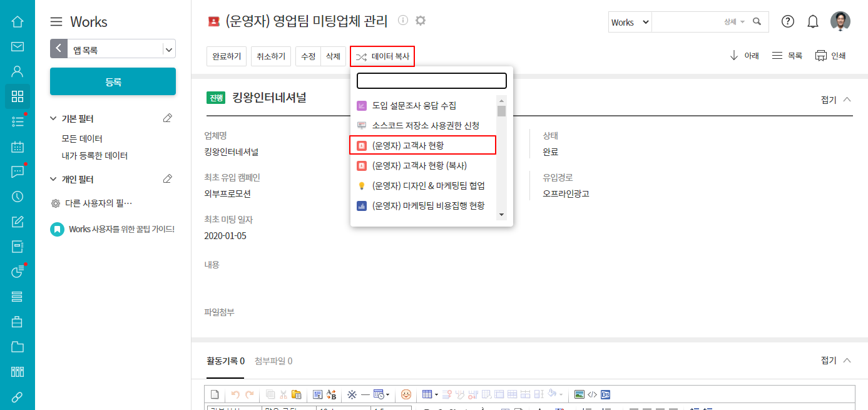The height and width of the screenshot is (410, 868).
Task: Click the notification bell icon
Action: click(x=813, y=22)
